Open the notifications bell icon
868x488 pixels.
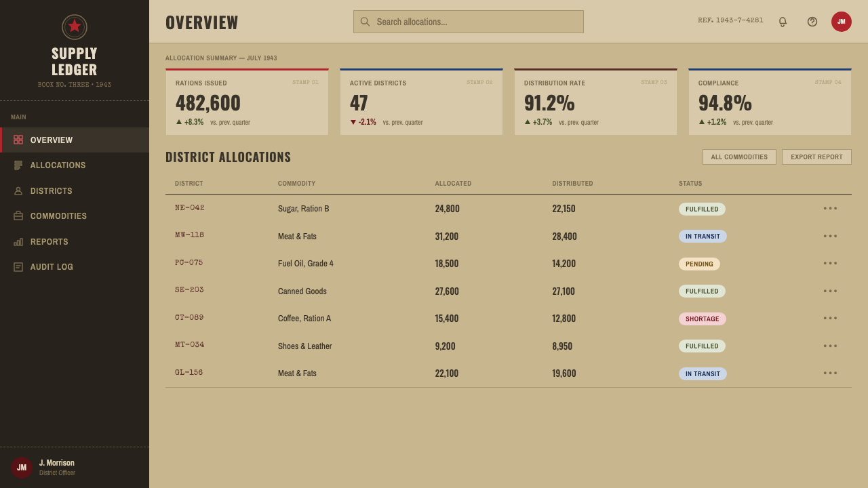783,22
